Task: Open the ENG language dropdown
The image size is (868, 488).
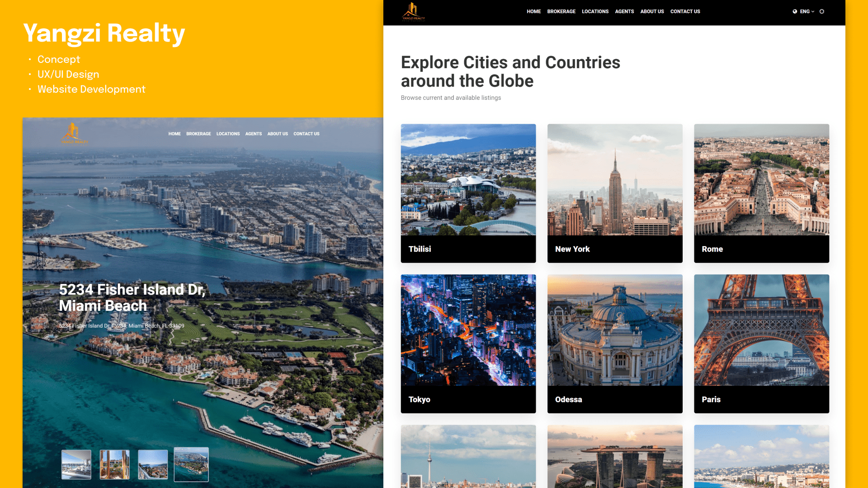Action: click(807, 12)
